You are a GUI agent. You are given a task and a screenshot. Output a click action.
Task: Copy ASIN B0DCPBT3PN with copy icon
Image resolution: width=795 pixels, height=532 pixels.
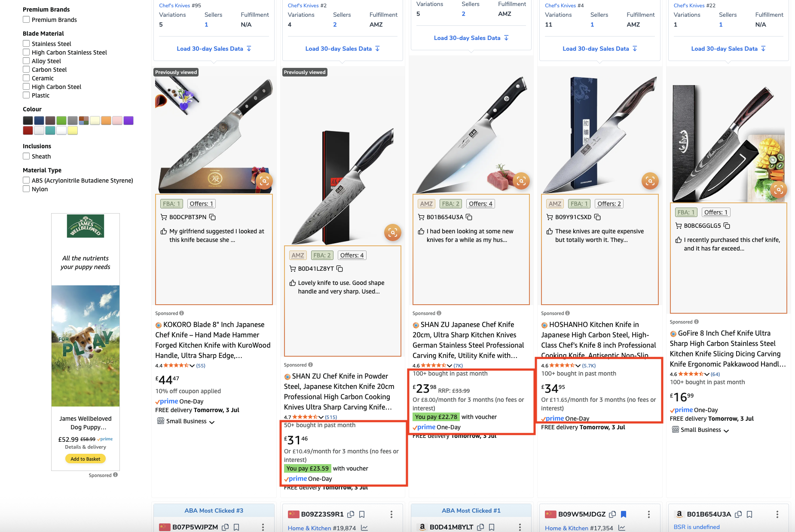pos(212,217)
